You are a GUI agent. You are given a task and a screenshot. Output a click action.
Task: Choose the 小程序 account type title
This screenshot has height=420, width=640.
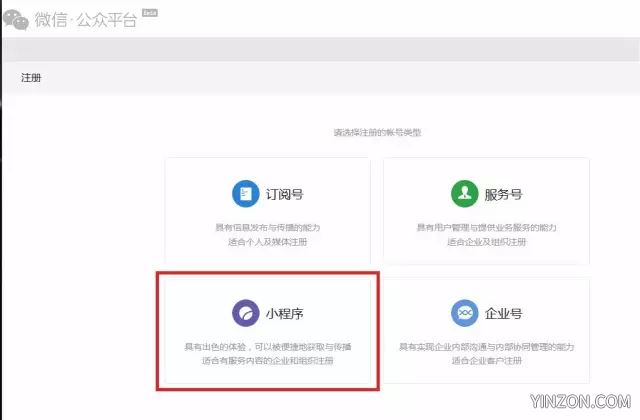point(285,313)
